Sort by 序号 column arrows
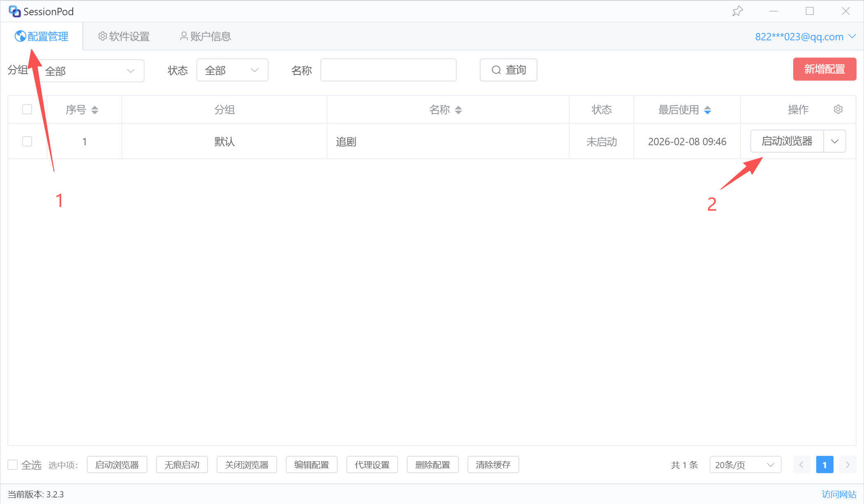 [95, 110]
